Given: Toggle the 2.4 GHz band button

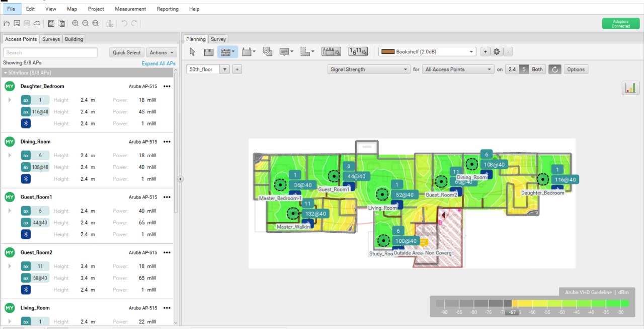Looking at the screenshot, I should point(512,70).
